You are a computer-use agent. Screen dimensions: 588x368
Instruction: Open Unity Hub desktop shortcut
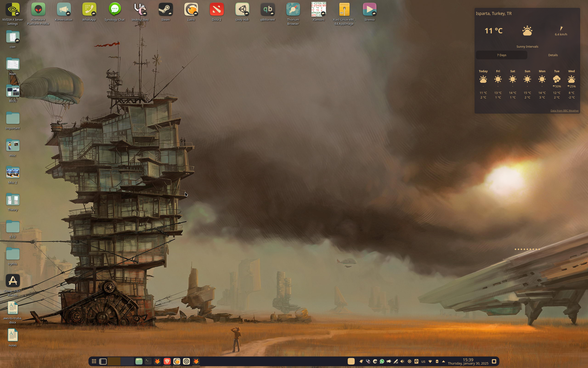click(x=242, y=12)
